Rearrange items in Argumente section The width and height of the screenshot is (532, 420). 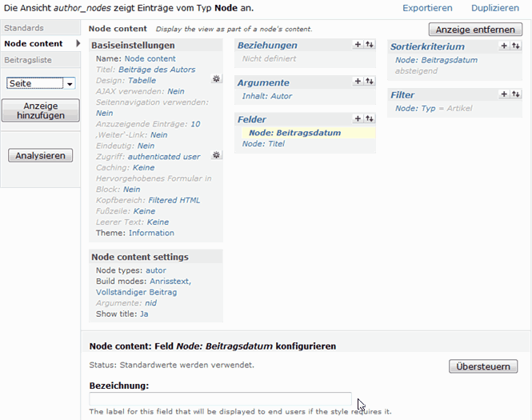(x=370, y=82)
